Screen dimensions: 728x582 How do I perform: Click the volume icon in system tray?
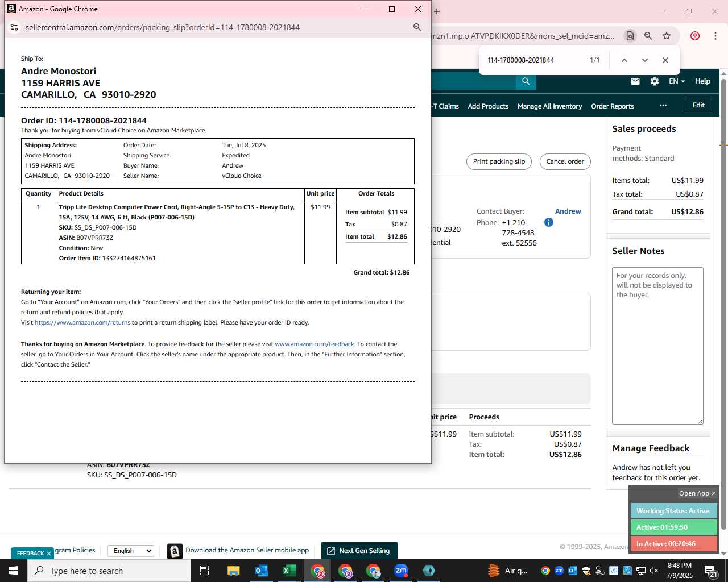654,571
